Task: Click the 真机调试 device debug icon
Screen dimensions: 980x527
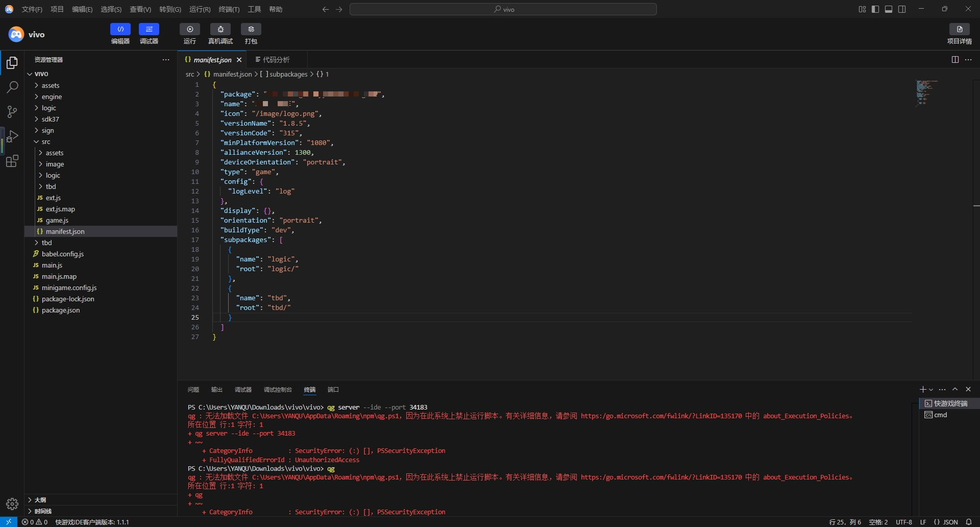Action: [x=220, y=30]
